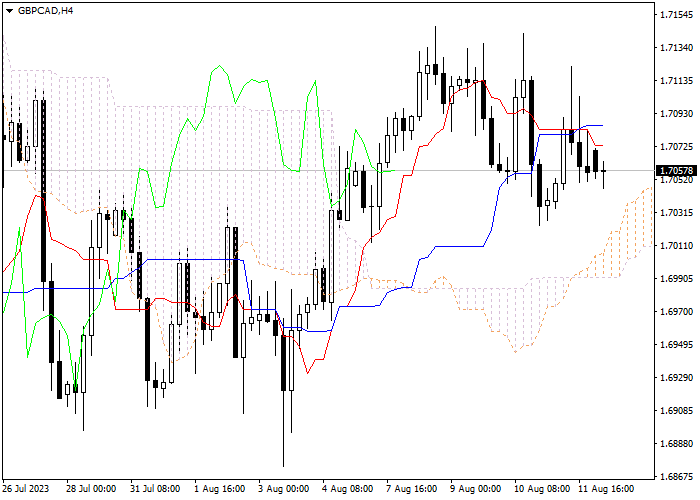Select price level 1.69905
This screenshot has height=500, width=700.
coord(676,279)
